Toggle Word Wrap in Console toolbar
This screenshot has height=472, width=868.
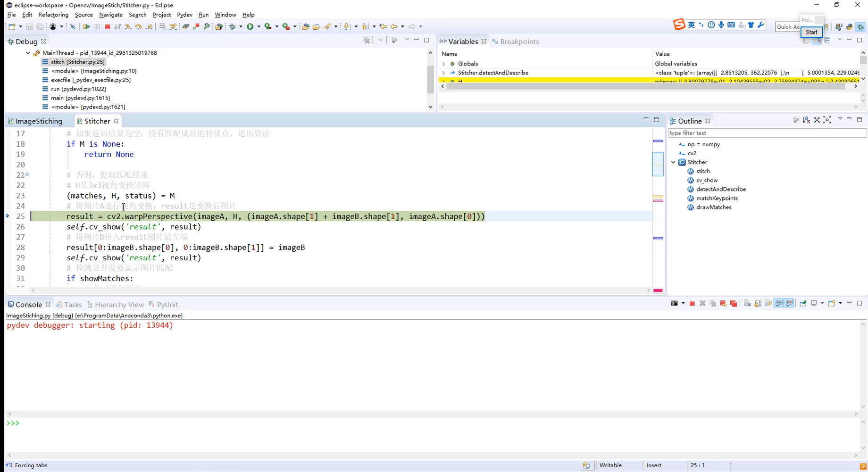(768, 303)
